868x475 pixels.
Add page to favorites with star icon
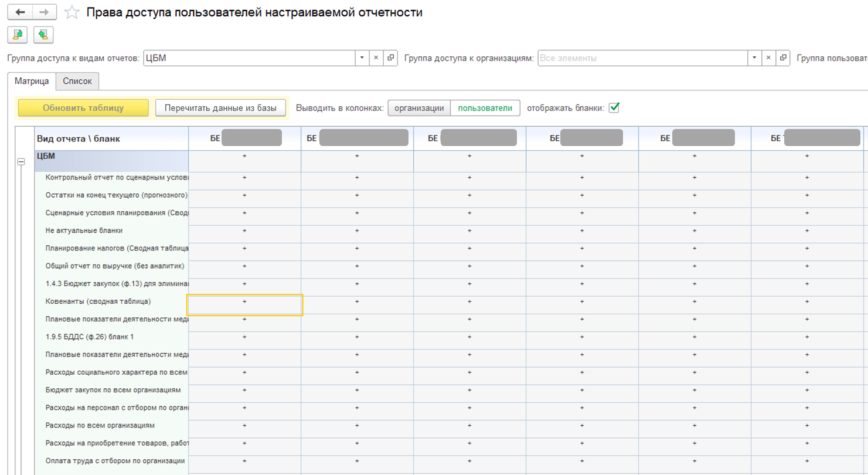[72, 13]
